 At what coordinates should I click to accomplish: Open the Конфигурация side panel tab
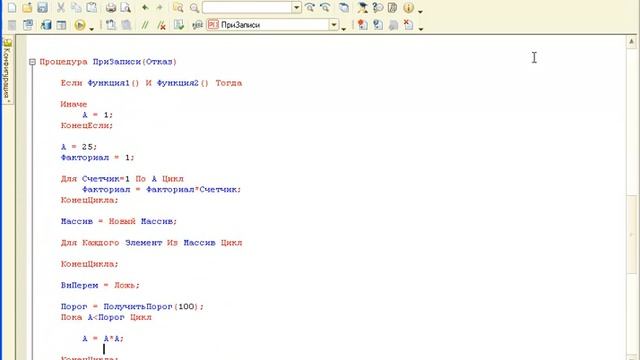7,71
